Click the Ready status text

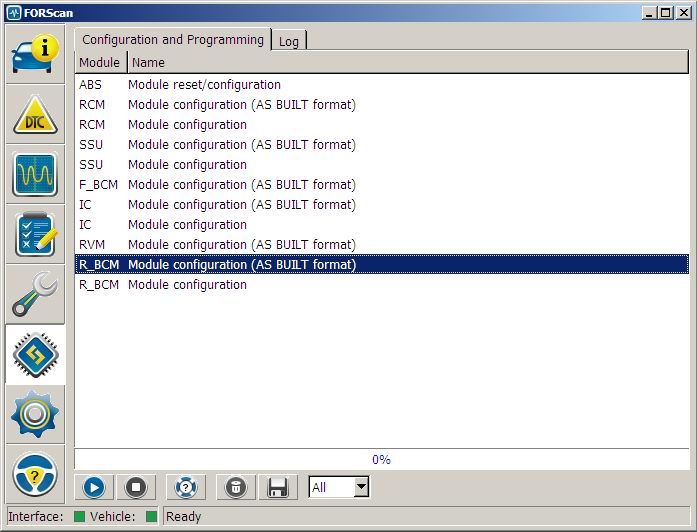(x=184, y=516)
